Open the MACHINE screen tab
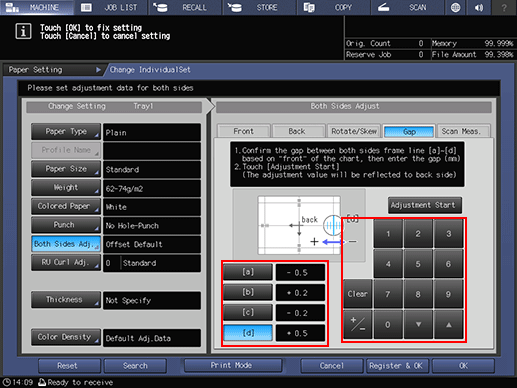 [37, 7]
